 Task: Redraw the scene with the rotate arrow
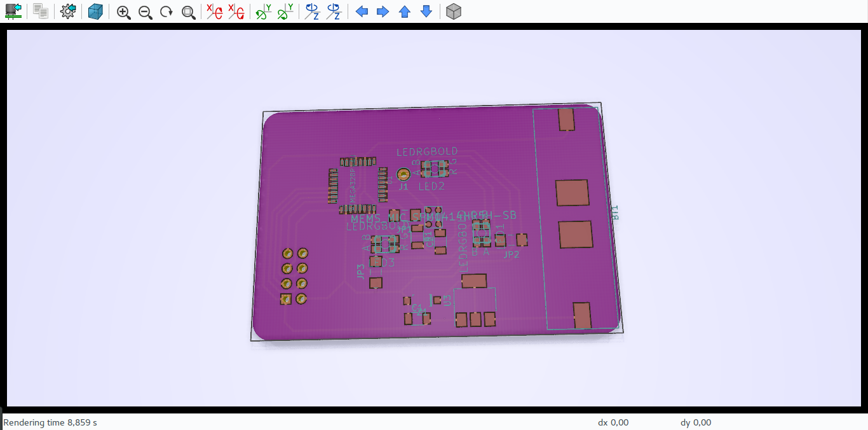[x=166, y=11]
